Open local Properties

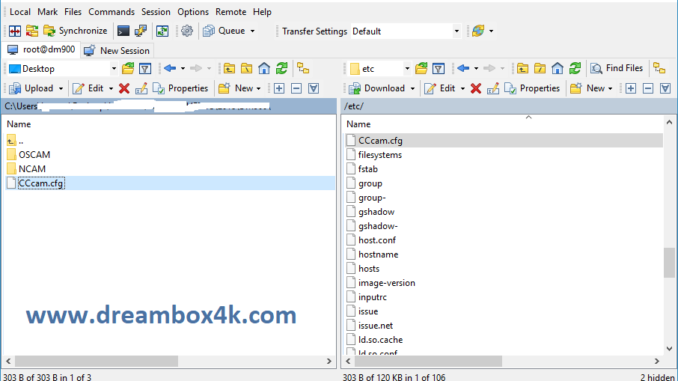pyautogui.click(x=180, y=88)
